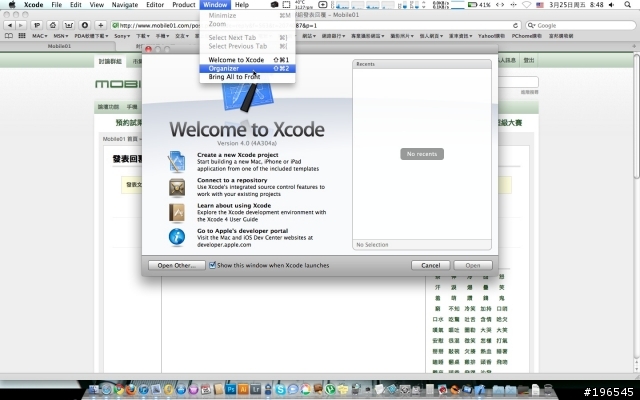This screenshot has height=400, width=640.
Task: Go back in Safari with back arrow
Action: pos(9,25)
